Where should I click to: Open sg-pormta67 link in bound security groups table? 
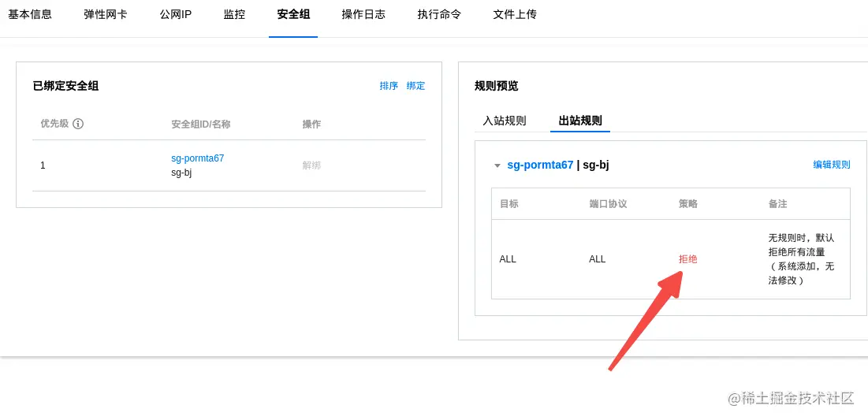198,158
